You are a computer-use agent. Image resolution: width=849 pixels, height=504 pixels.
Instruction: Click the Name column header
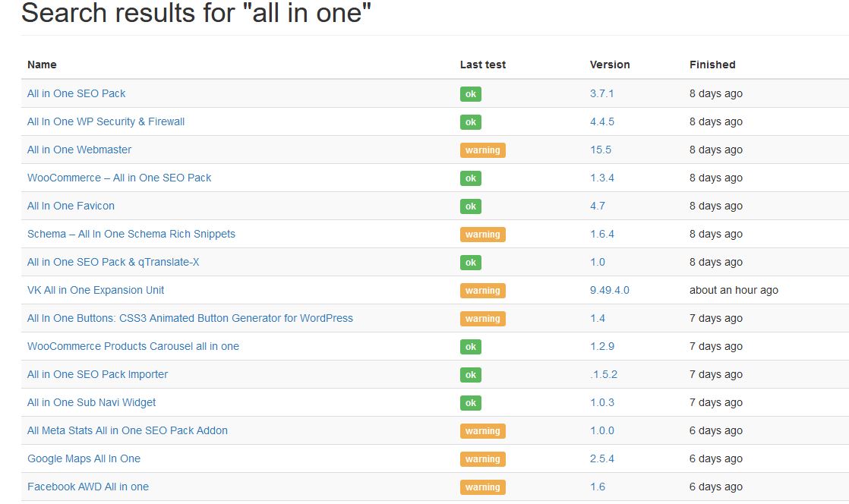click(42, 65)
